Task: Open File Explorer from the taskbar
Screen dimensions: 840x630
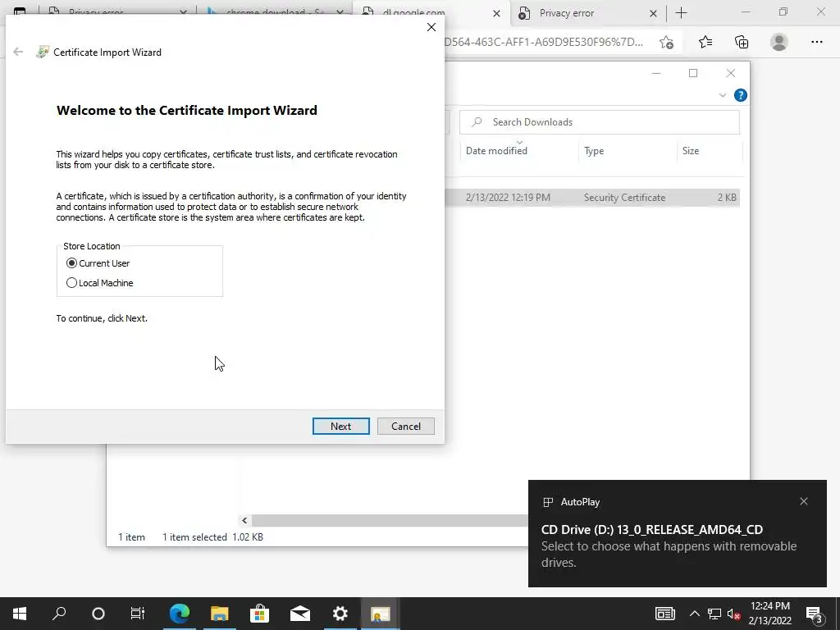Action: coord(220,614)
